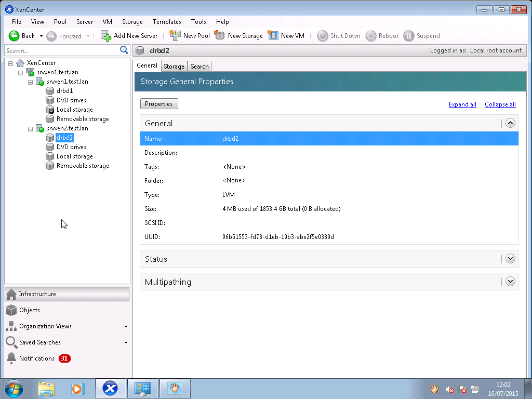Click the green Back arrow icon
Viewport: 532px width, 399px height.
(14, 36)
